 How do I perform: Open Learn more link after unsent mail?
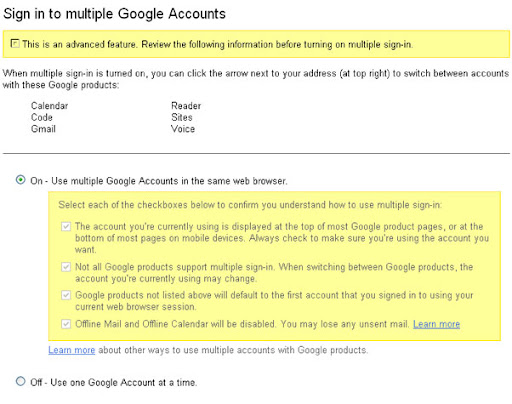coord(436,324)
